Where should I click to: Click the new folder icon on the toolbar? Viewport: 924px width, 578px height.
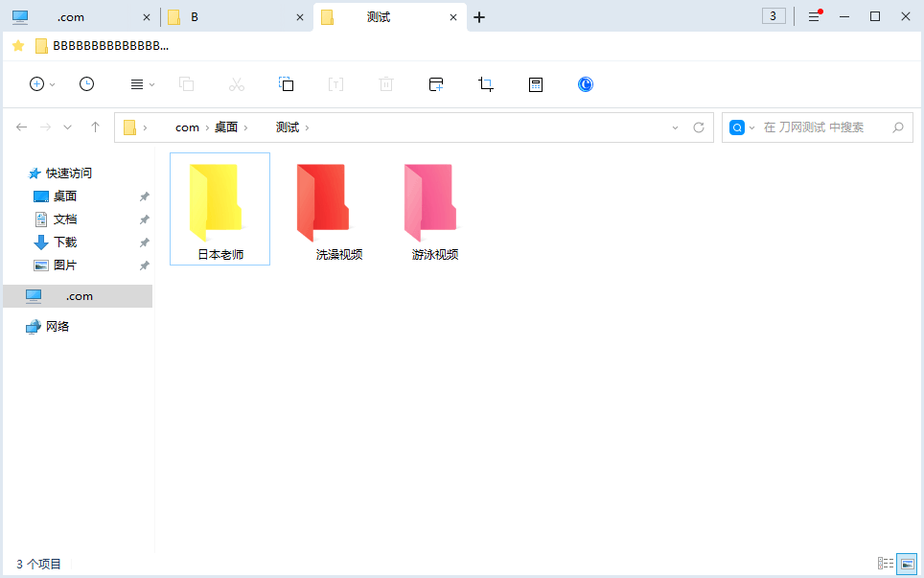[435, 84]
